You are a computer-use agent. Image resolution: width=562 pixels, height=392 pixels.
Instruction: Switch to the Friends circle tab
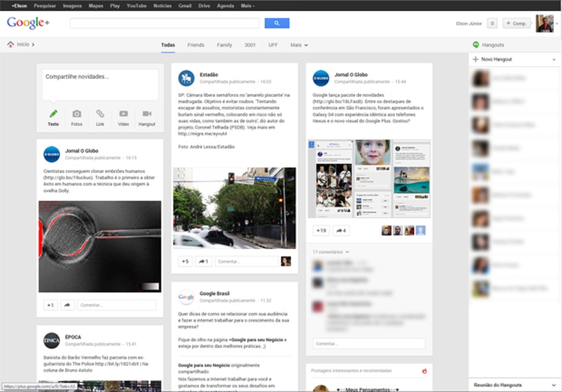coord(196,45)
